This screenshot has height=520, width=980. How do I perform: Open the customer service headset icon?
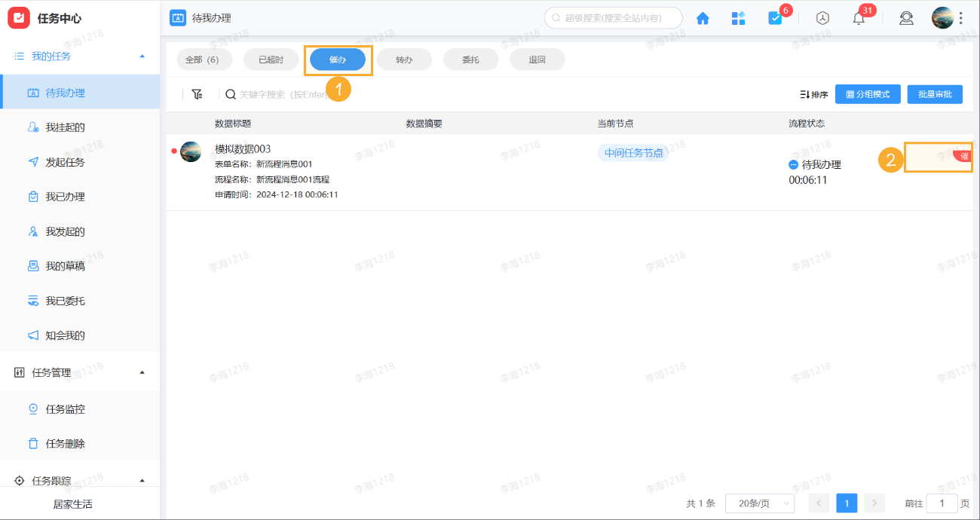(906, 17)
